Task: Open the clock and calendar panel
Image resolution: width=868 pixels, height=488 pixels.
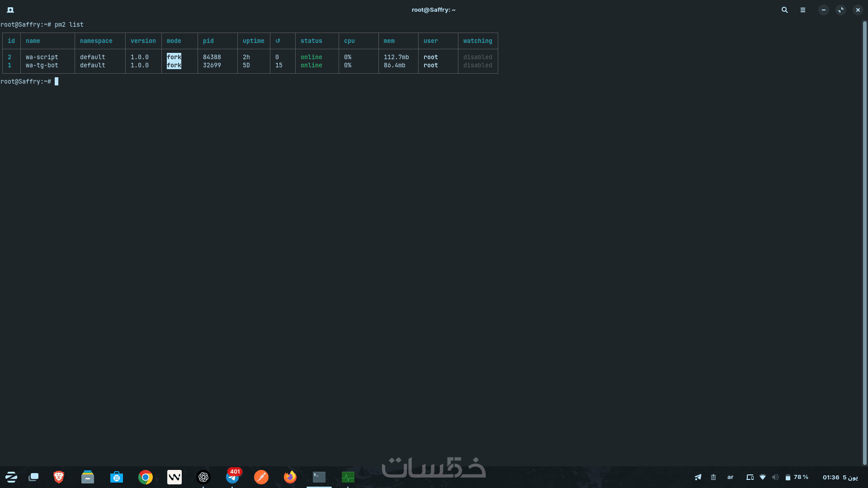Action: (840, 477)
